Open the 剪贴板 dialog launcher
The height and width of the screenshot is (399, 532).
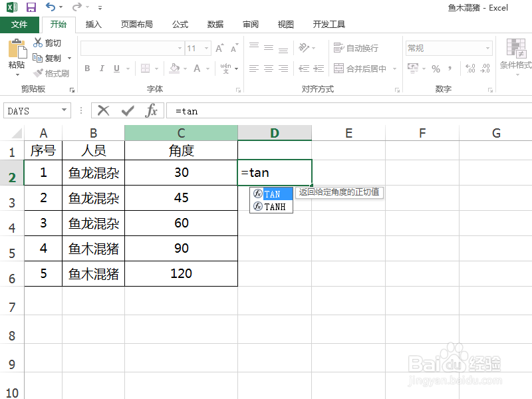coord(72,90)
